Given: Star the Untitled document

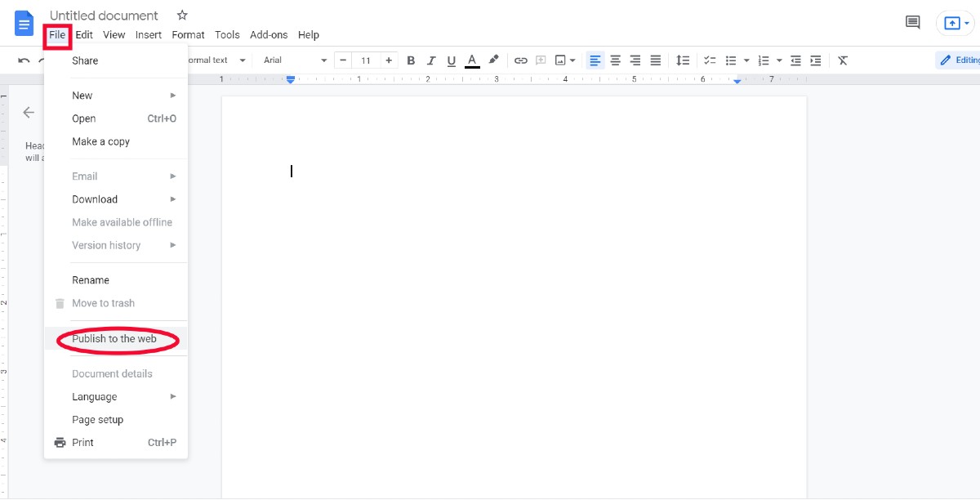Looking at the screenshot, I should coord(181,15).
